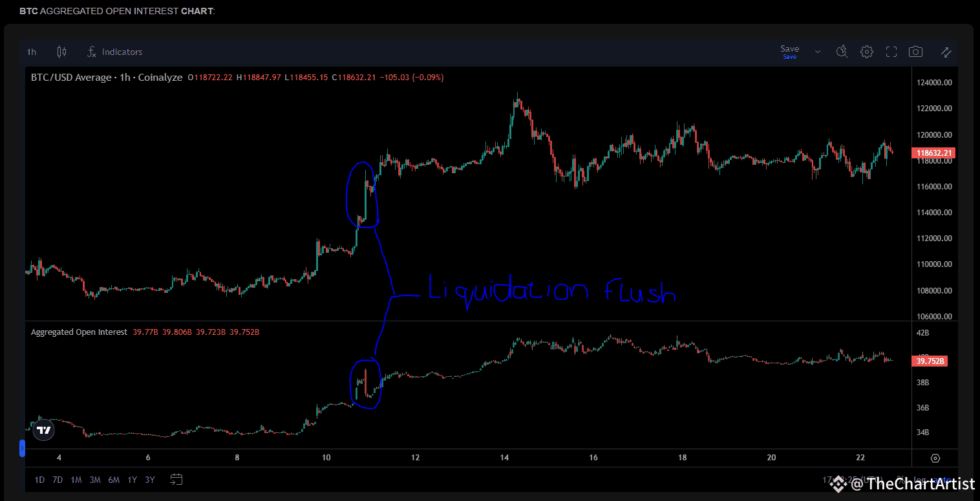Click the 124000.00 price axis label

[x=934, y=83]
